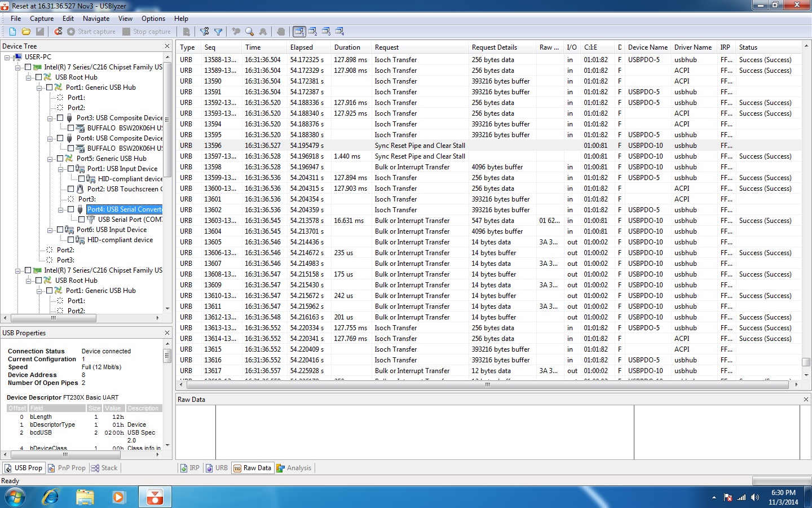Viewport: 812px width, 508px height.
Task: Click the Find next toolbar icon
Action: pyautogui.click(x=263, y=32)
